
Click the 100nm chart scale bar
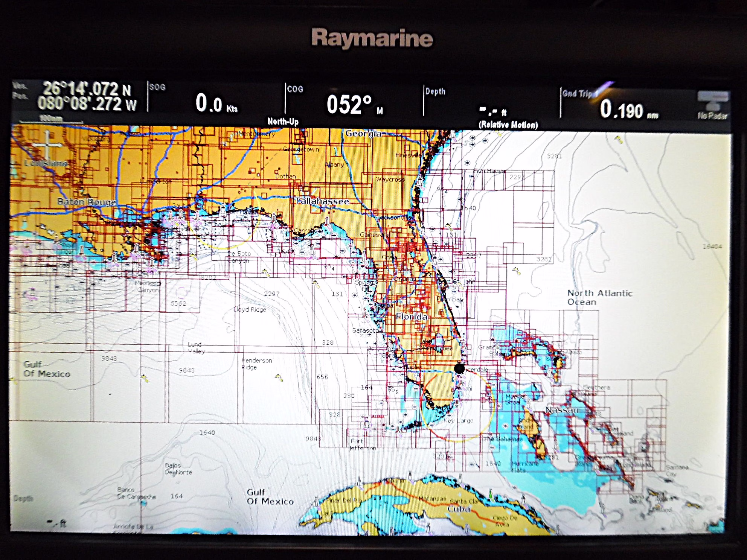(x=51, y=120)
